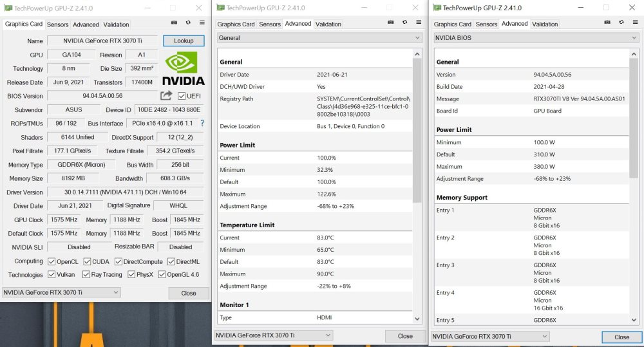Switch to Sensors tab in left window
Viewport: 644px width, 347px height.
[x=57, y=24]
